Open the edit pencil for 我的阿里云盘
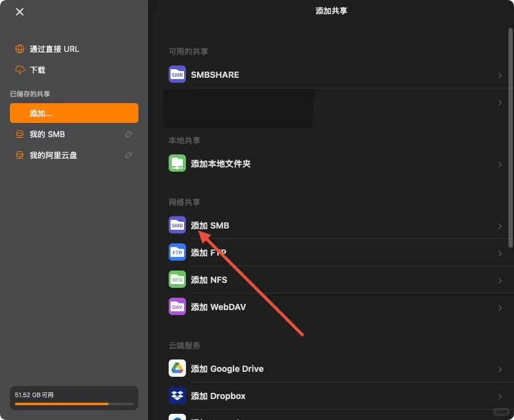 pos(128,155)
